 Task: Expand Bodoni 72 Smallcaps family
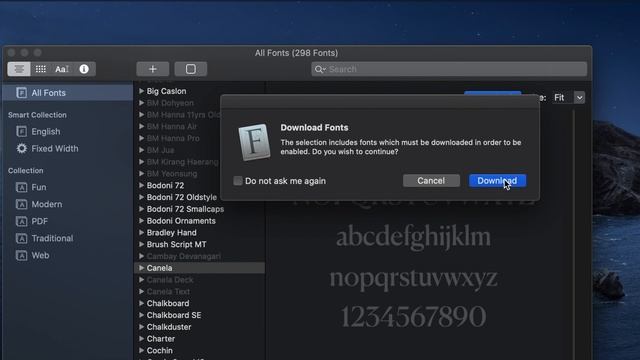141,209
